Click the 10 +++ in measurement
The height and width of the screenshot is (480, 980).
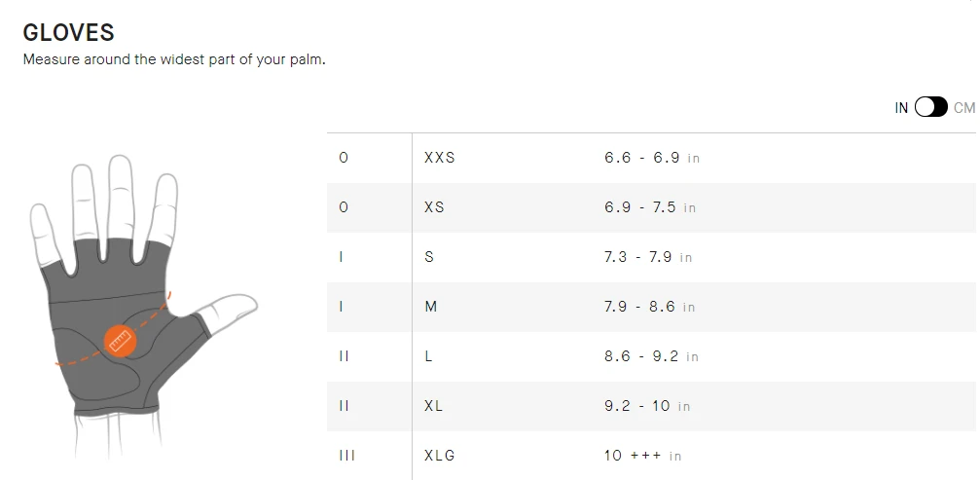(x=642, y=456)
